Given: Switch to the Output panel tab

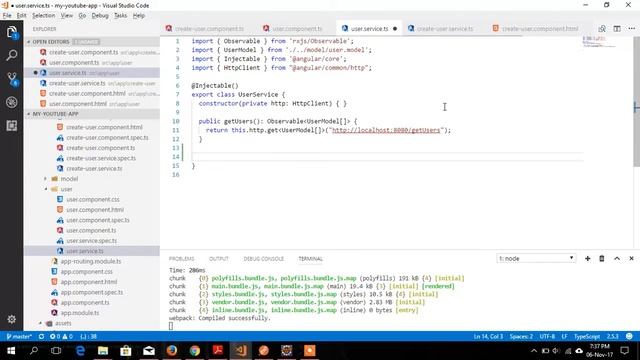Looking at the screenshot, I should [219, 259].
